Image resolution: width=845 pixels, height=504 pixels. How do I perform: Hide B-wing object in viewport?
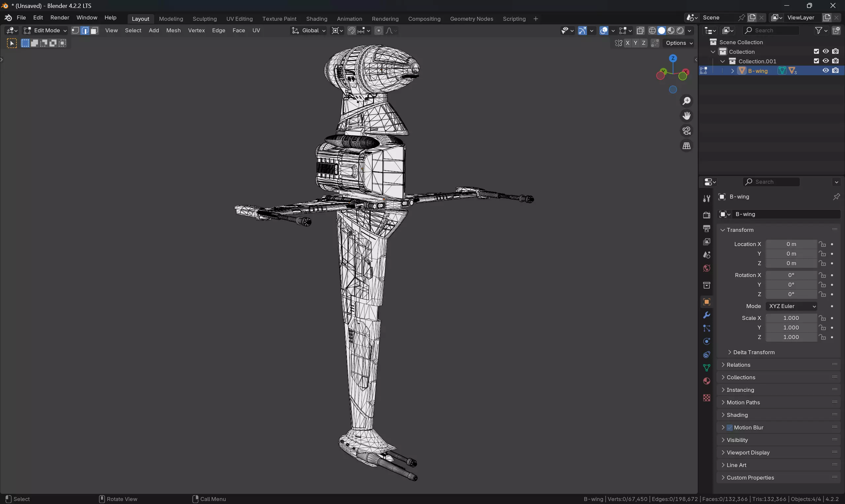tap(826, 71)
